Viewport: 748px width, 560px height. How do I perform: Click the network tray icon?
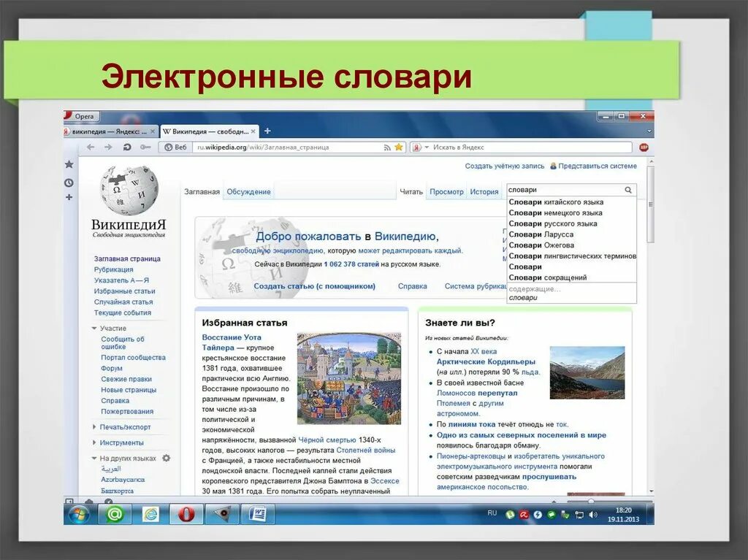click(x=579, y=515)
